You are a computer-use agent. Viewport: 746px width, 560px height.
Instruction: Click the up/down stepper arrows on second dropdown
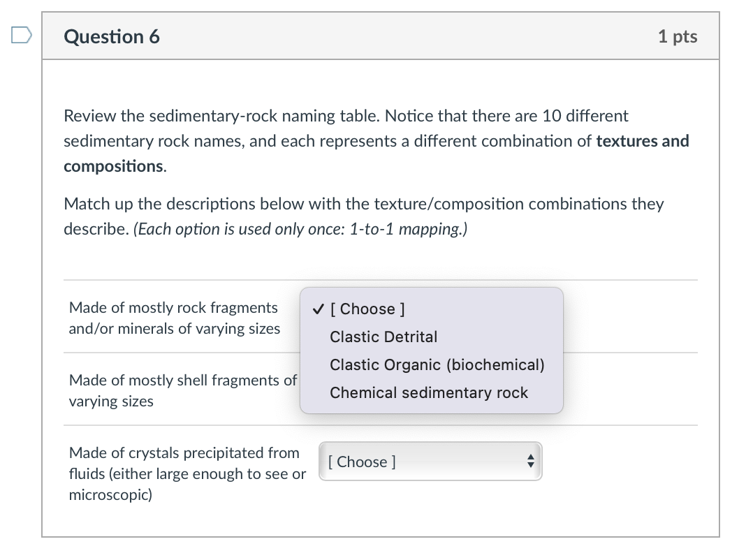(532, 461)
